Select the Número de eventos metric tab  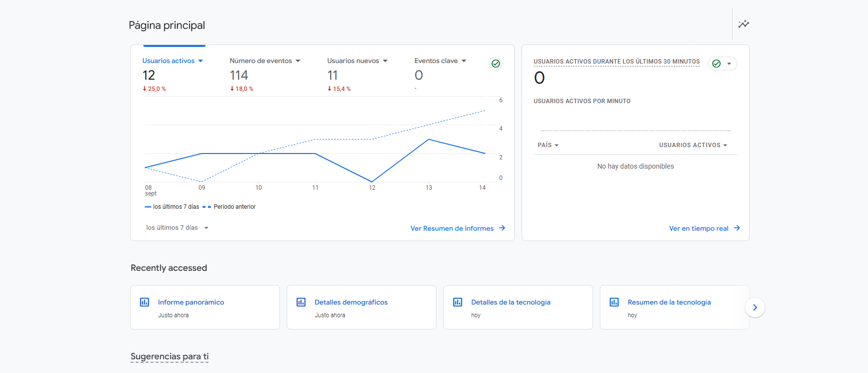coord(261,61)
